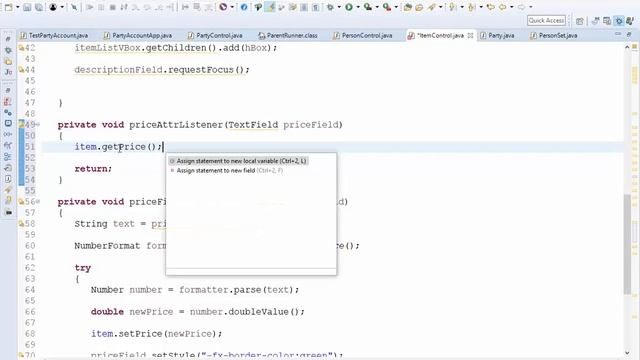Click the 'try' keyword on line 62
Viewport: 640px width, 360px height.
click(83, 268)
